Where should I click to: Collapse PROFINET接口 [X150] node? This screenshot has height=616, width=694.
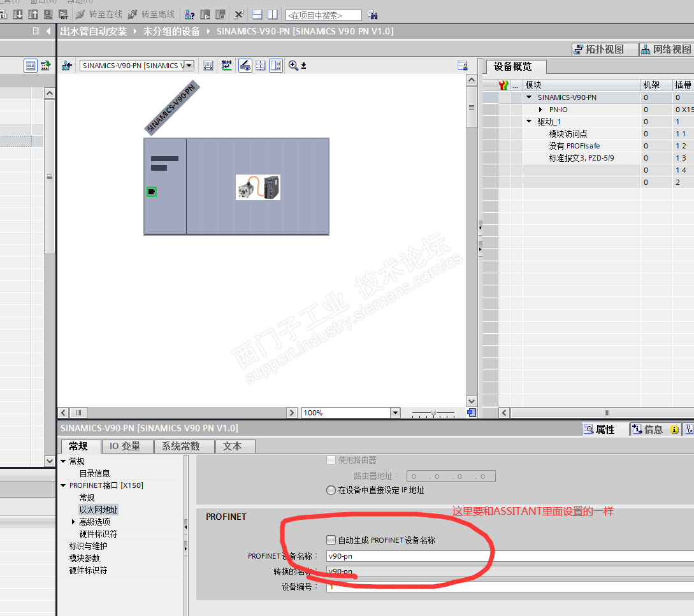point(63,485)
